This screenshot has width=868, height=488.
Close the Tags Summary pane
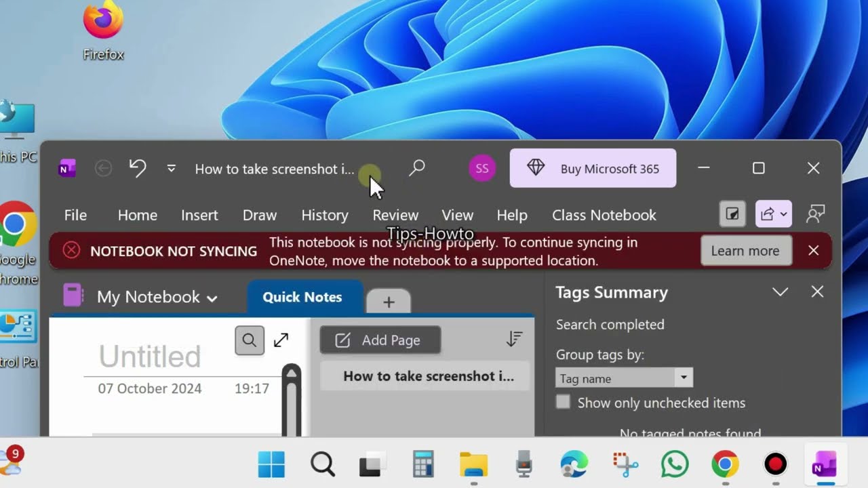click(x=817, y=291)
